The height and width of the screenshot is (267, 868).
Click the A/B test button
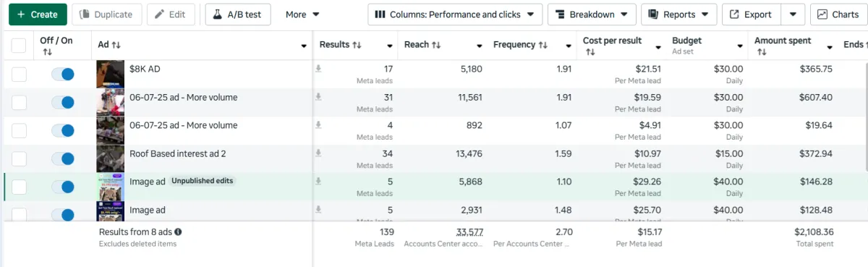[238, 14]
